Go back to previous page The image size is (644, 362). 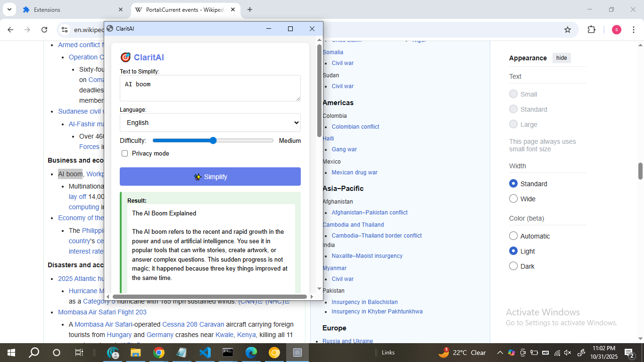point(10,30)
